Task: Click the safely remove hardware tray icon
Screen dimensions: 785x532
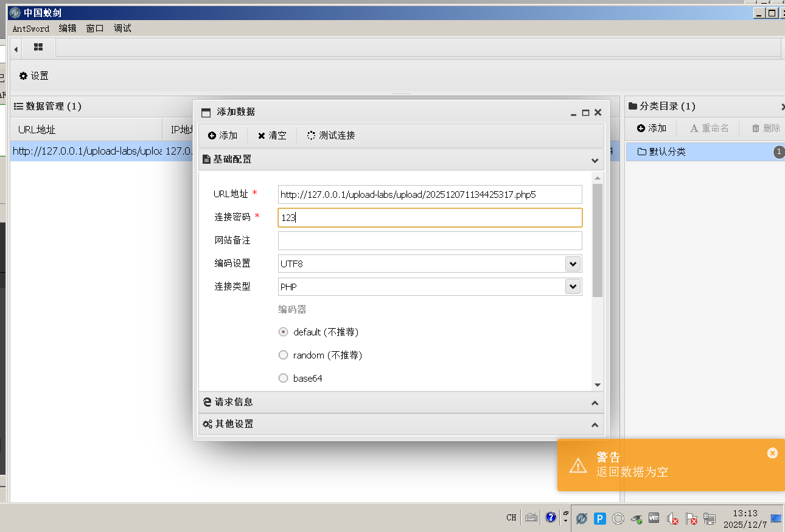Action: (636, 519)
